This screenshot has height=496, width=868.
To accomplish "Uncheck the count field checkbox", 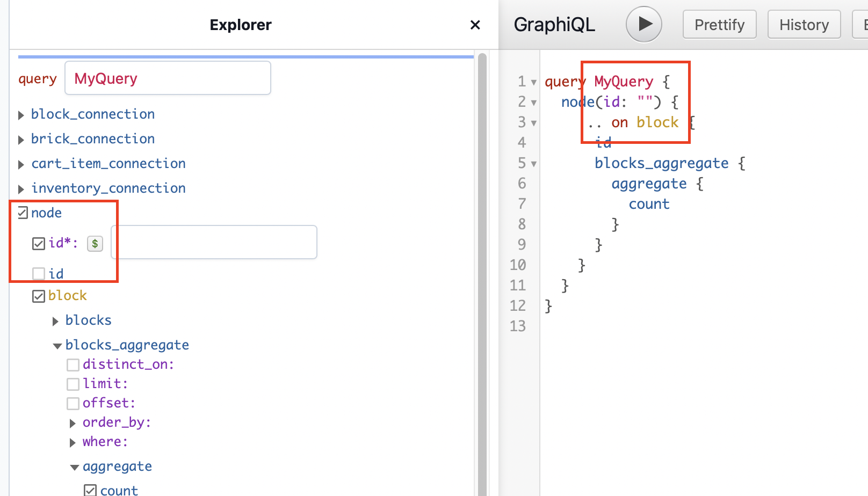I will [x=90, y=490].
